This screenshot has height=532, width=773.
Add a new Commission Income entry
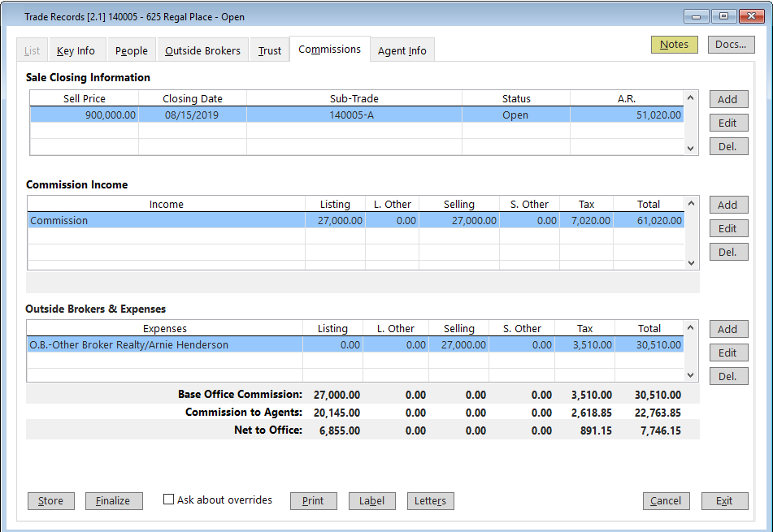[728, 205]
